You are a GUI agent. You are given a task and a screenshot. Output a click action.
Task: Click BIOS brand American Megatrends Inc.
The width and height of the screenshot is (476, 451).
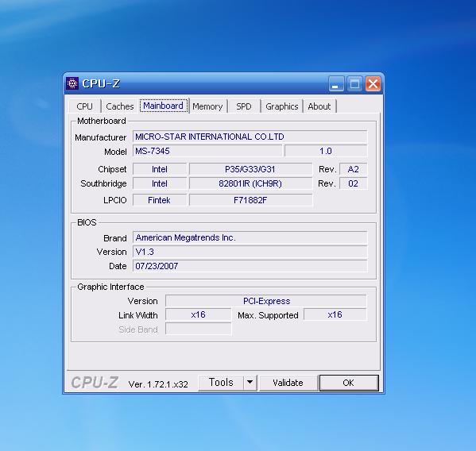click(250, 237)
